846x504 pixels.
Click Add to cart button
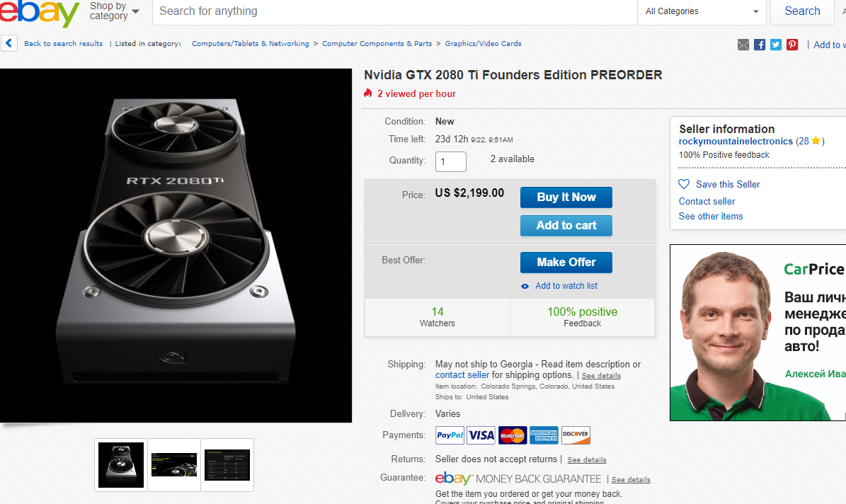pyautogui.click(x=566, y=226)
